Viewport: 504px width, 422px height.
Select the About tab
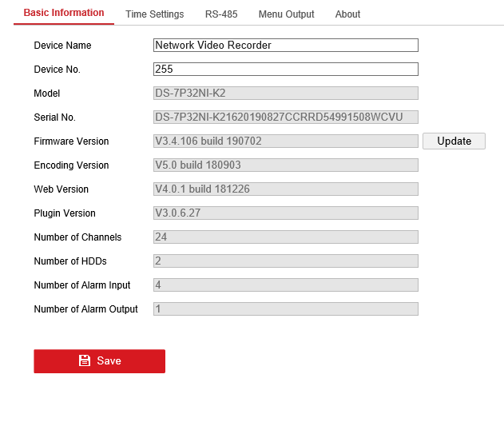347,14
